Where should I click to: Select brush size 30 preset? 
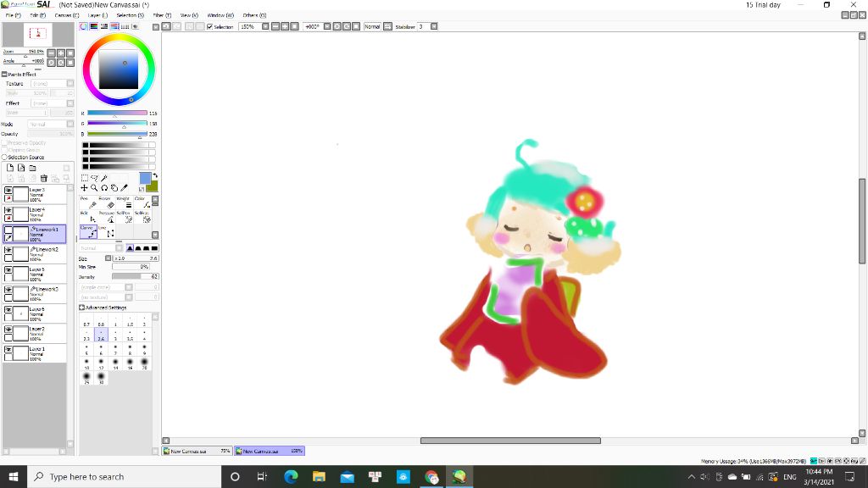(101, 377)
